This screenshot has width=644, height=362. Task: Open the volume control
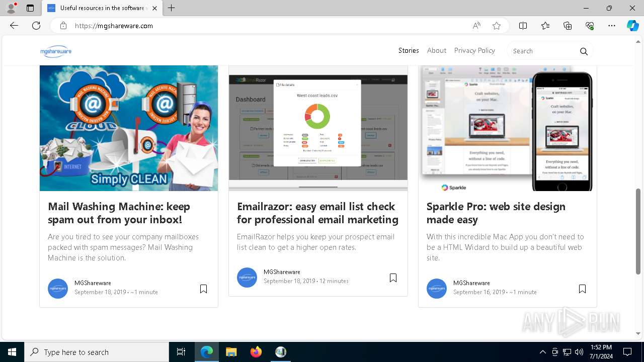tap(579, 352)
